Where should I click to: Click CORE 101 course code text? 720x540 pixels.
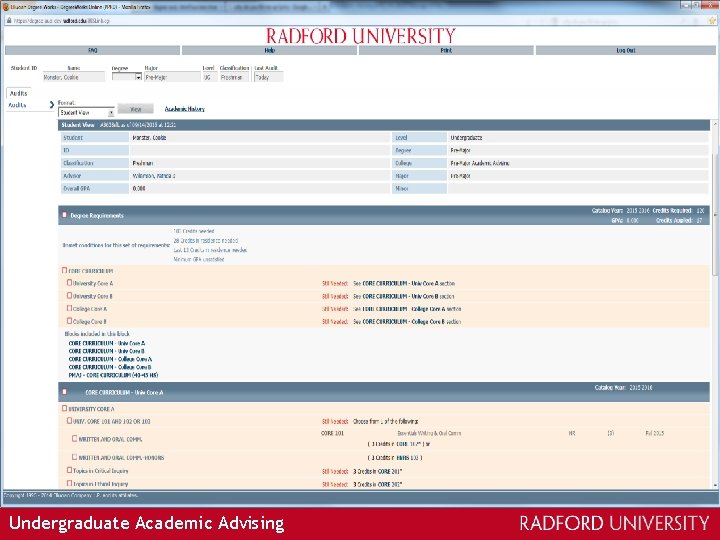coord(332,433)
